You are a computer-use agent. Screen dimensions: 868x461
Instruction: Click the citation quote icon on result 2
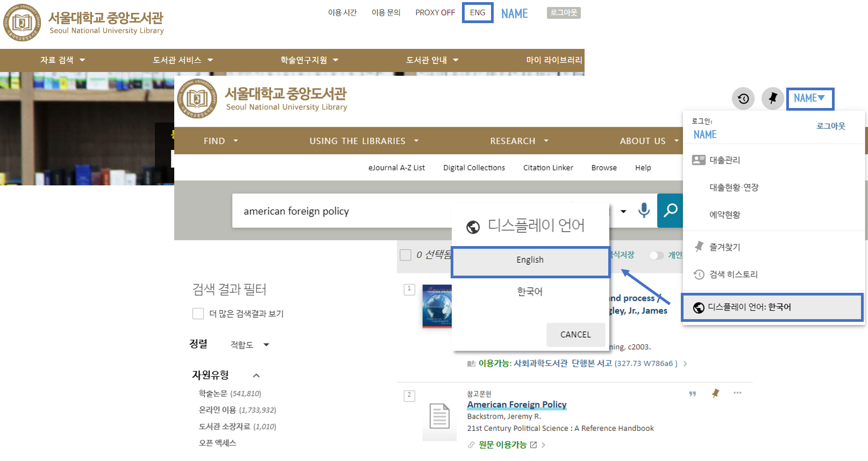point(692,394)
